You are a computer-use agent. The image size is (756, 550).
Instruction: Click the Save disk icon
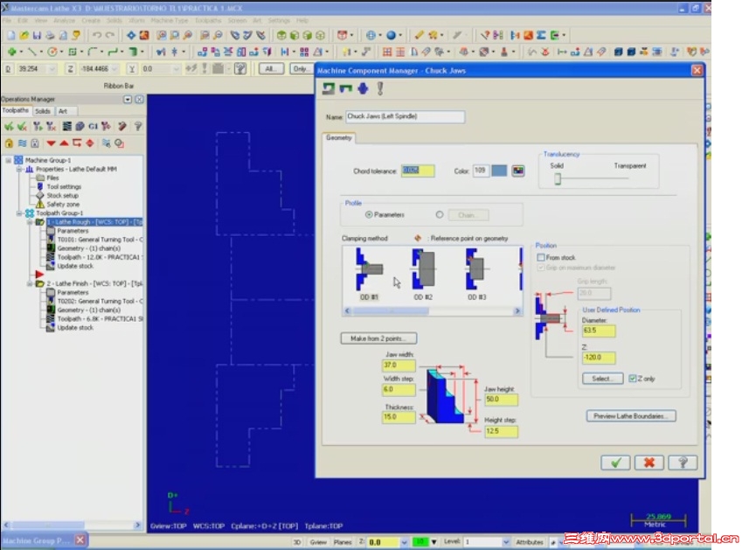37,35
